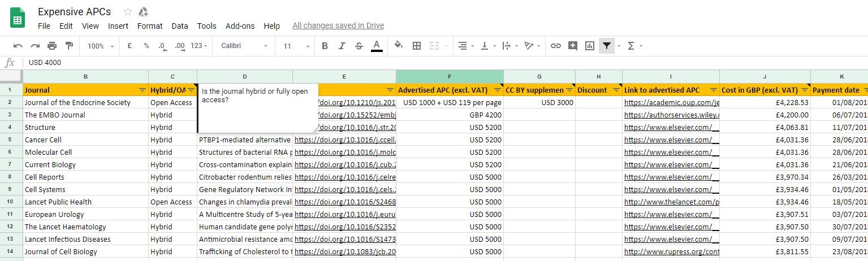Image resolution: width=868 pixels, height=261 pixels.
Task: Toggle strikethrough formatting
Action: coord(359,46)
